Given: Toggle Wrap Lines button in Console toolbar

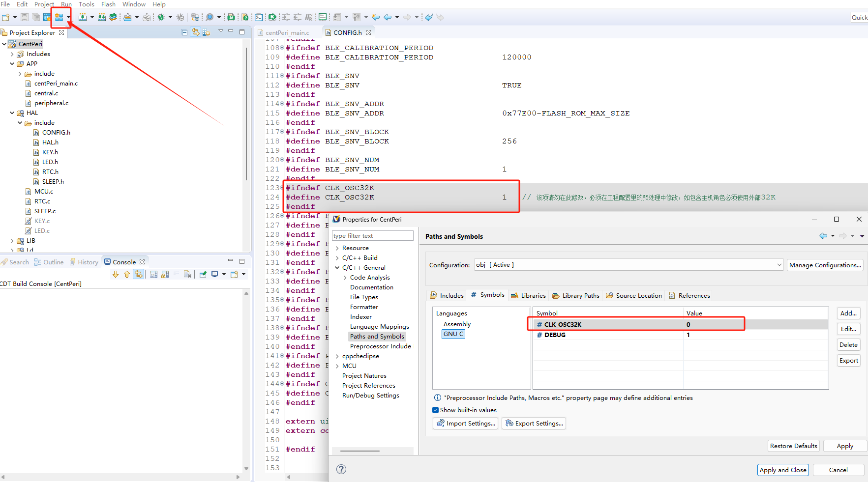Looking at the screenshot, I should click(177, 274).
